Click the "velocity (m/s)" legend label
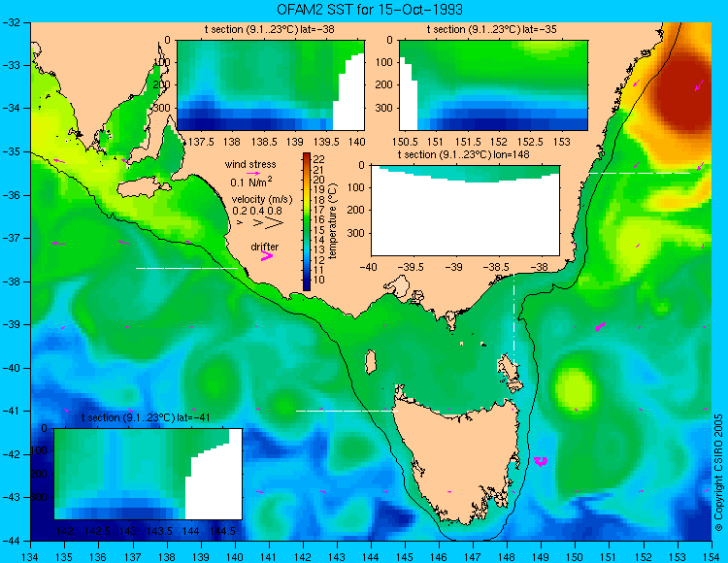This screenshot has height=563, width=728. [x=262, y=200]
